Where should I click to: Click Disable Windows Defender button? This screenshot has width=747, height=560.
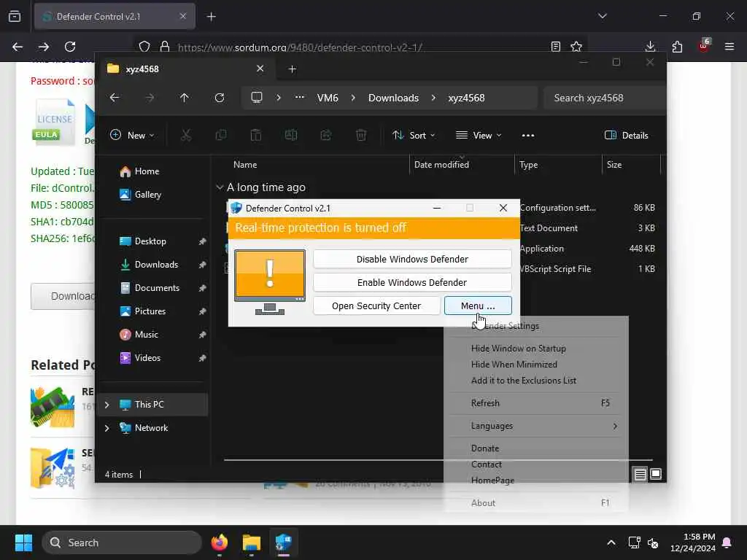[412, 259]
